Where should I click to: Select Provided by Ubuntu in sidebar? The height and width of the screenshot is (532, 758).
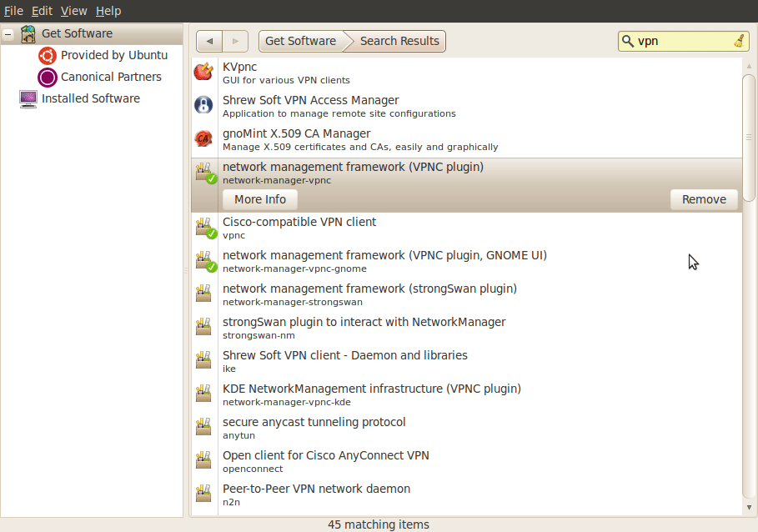coord(114,56)
